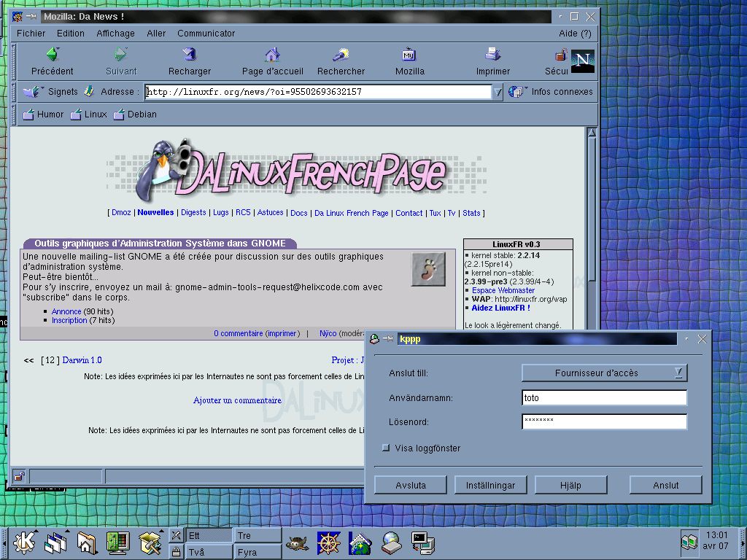Open the address bar history dropdown
The width and height of the screenshot is (747, 560).
tap(498, 92)
